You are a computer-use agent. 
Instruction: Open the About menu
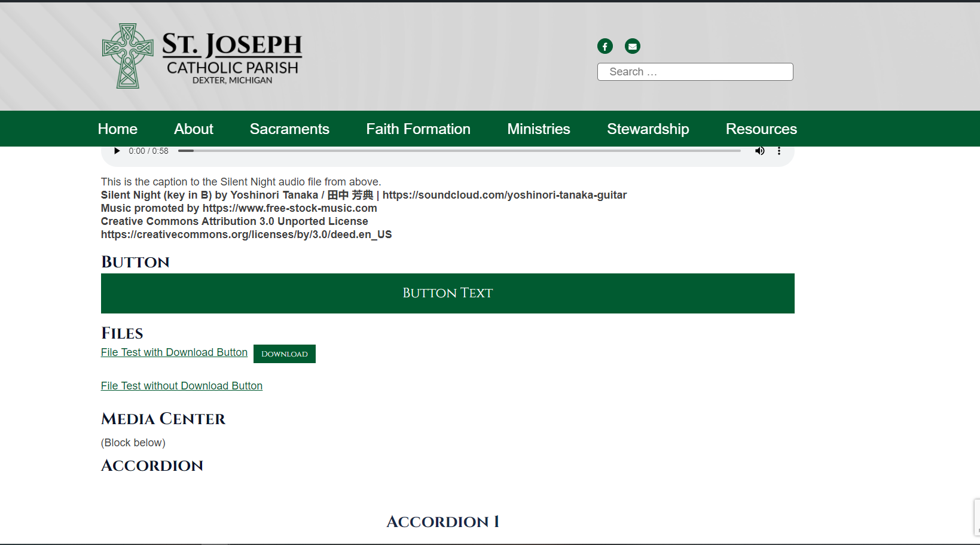tap(193, 129)
